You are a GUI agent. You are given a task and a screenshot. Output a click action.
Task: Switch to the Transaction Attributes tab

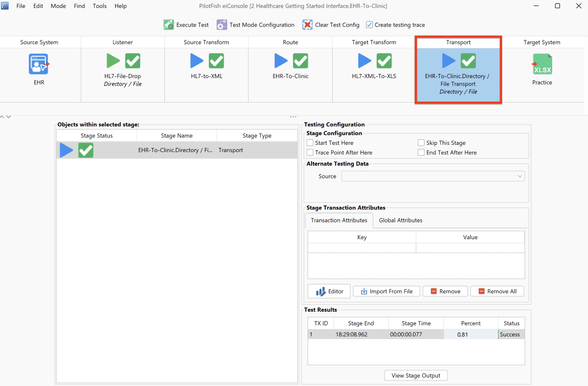click(x=339, y=221)
